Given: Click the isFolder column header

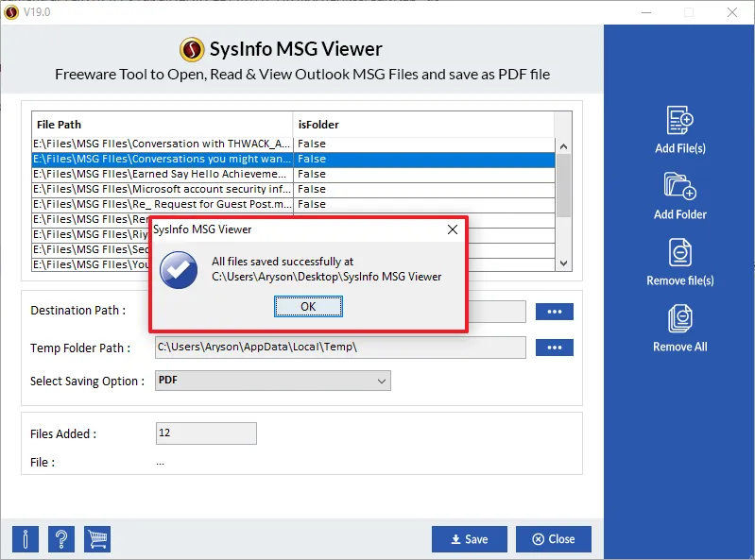Looking at the screenshot, I should coord(423,125).
